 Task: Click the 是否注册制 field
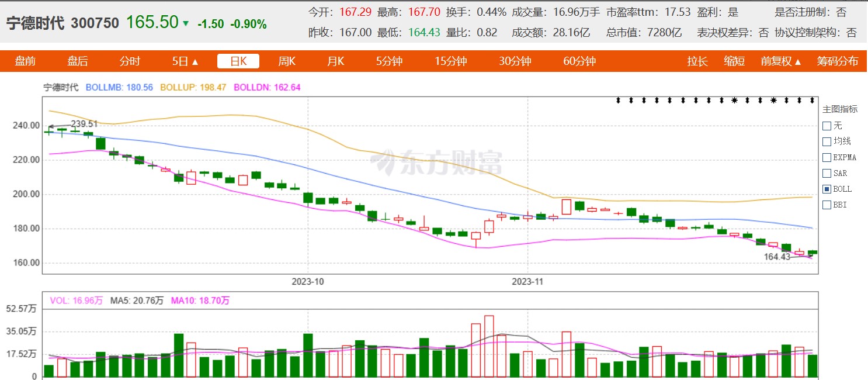click(811, 12)
